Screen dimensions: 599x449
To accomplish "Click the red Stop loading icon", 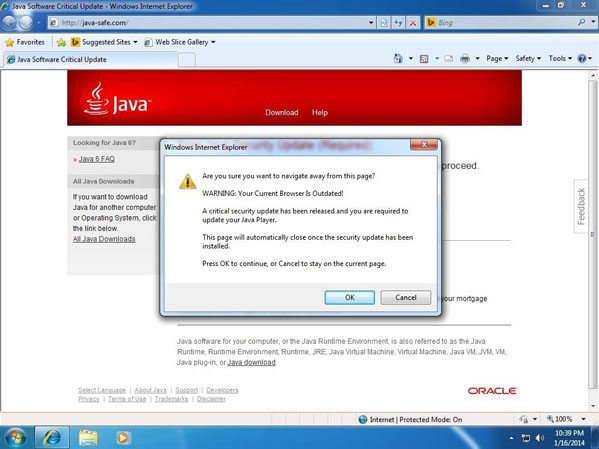I will [x=413, y=23].
